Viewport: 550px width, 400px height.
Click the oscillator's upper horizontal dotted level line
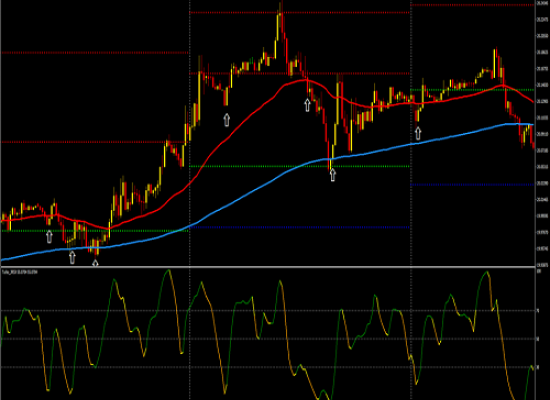[x=268, y=311]
